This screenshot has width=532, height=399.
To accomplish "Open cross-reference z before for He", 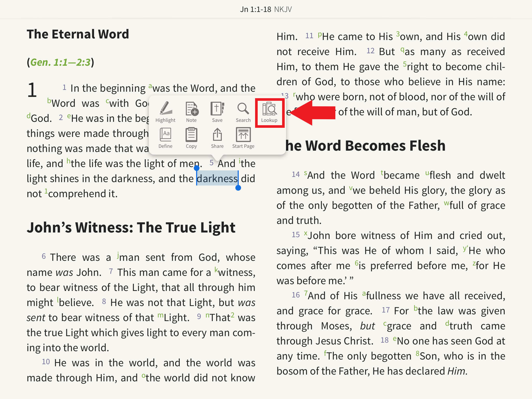I will click(x=474, y=263).
